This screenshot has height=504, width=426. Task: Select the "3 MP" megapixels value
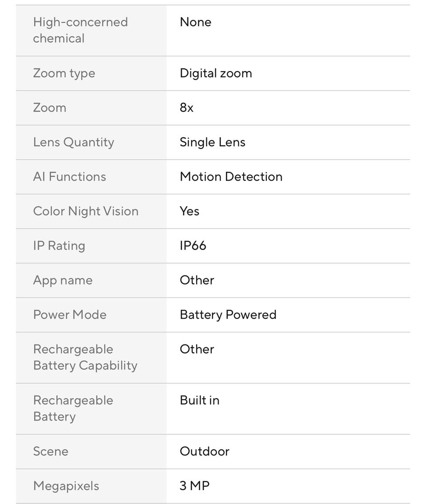[194, 486]
